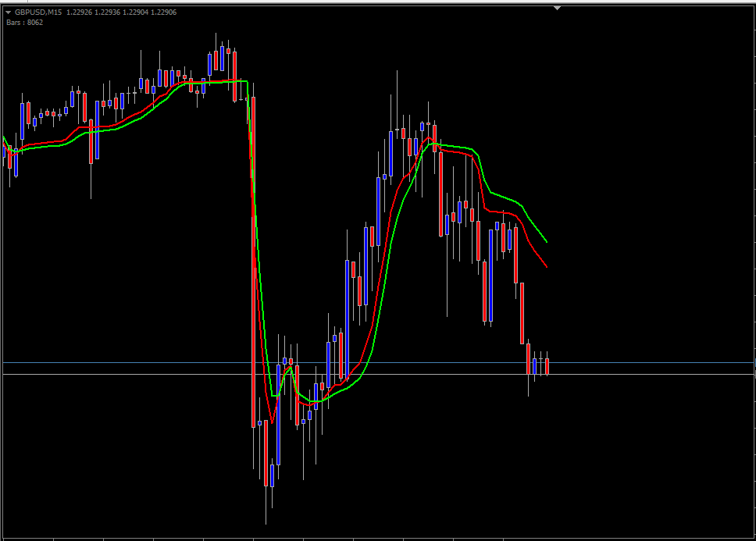Click the OHLC value 1.22926

pos(79,12)
